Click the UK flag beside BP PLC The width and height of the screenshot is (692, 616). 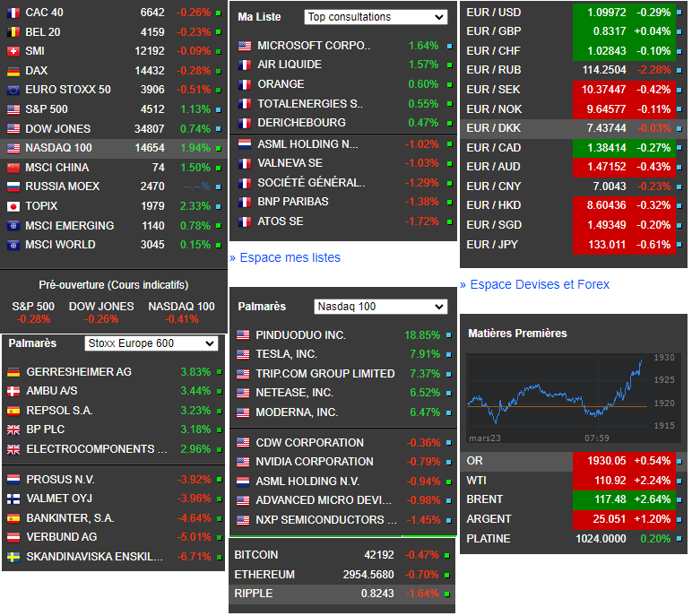(13, 429)
